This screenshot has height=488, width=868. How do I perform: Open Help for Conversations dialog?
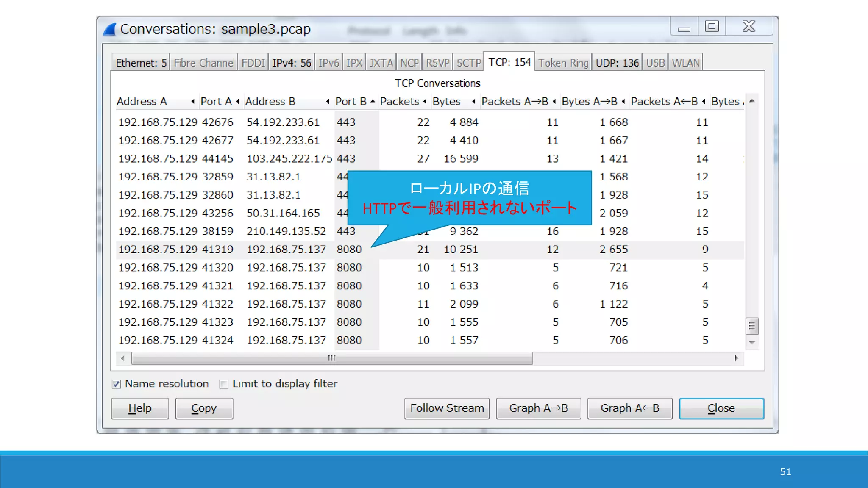(140, 408)
